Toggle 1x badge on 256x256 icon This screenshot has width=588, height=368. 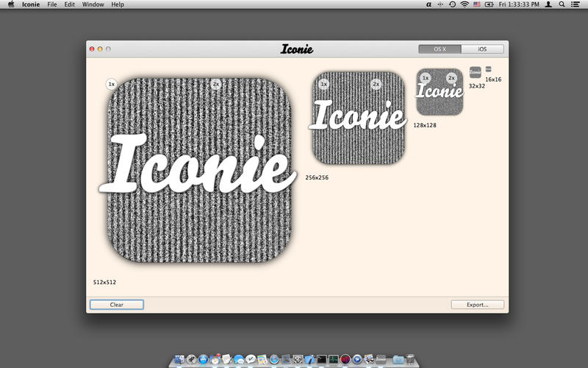(x=323, y=84)
